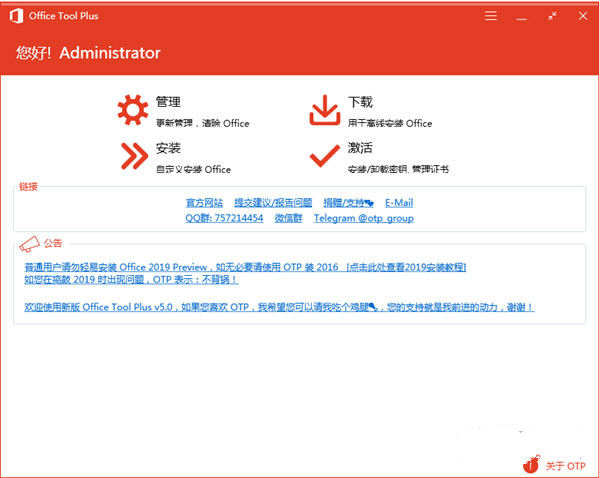Open the 微信群 link
Image resolution: width=600 pixels, height=478 pixels.
click(x=289, y=218)
